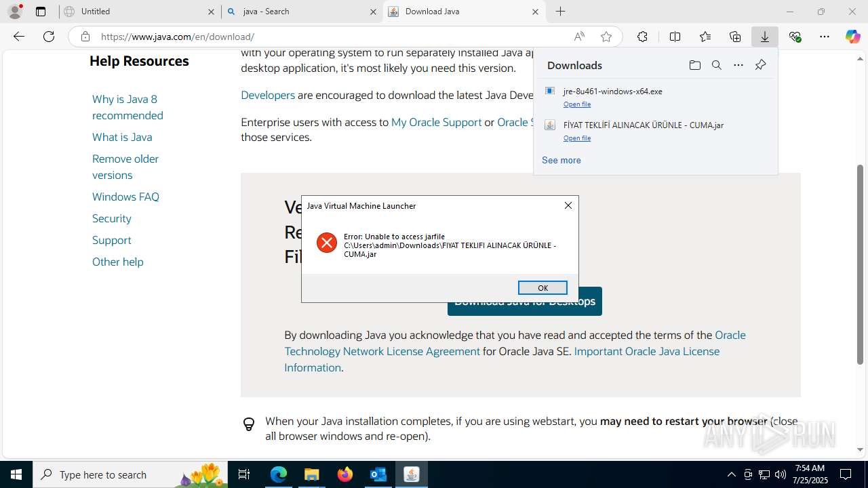Open the Extensions puzzle icon

point(642,37)
